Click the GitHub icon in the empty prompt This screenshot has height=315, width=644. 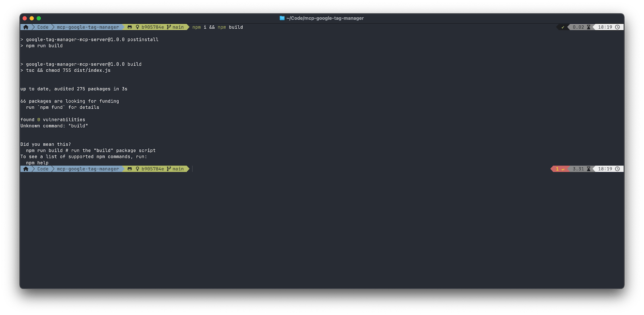(130, 169)
